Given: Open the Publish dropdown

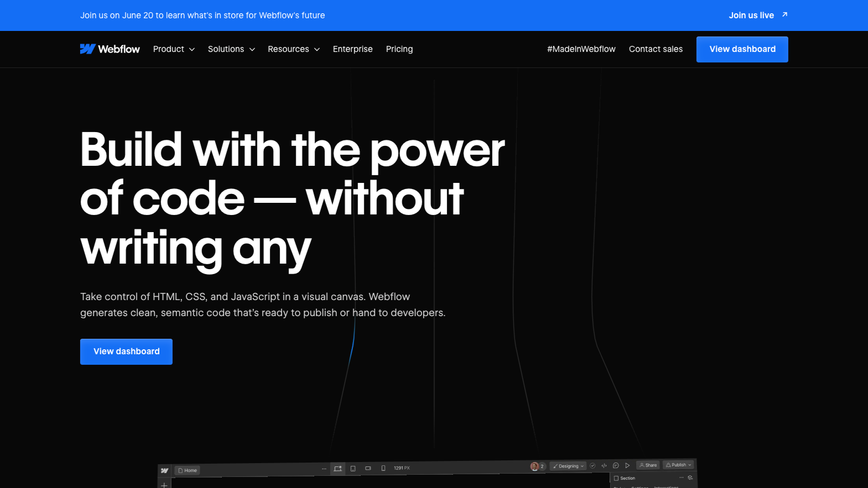Looking at the screenshot, I should pos(679,465).
